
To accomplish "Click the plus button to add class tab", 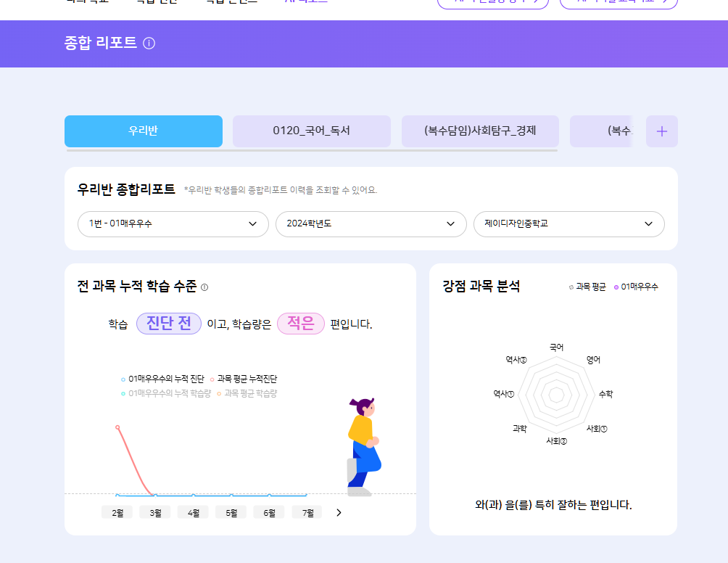I will (661, 131).
